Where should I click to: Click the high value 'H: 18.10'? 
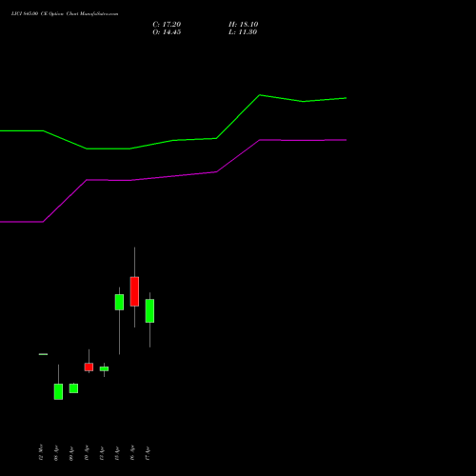coord(243,25)
